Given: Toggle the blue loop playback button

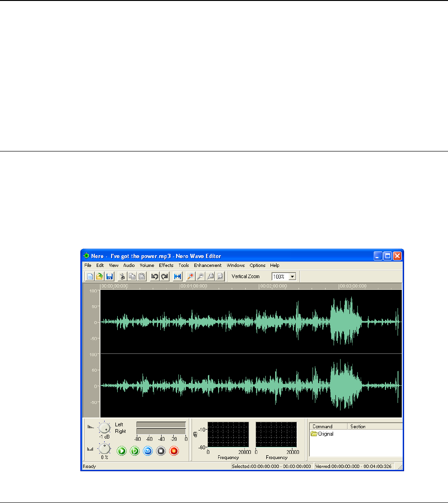Looking at the screenshot, I should pyautogui.click(x=148, y=451).
